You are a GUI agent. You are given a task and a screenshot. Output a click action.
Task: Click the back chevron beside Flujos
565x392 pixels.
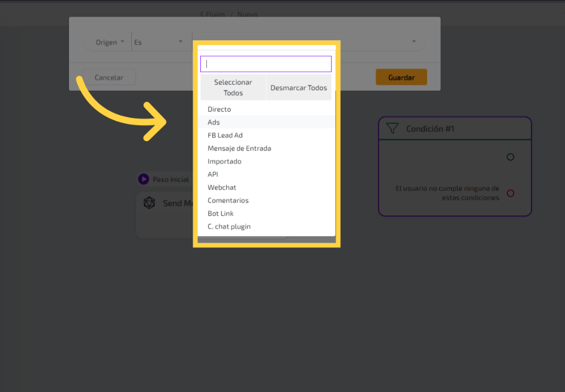[201, 14]
